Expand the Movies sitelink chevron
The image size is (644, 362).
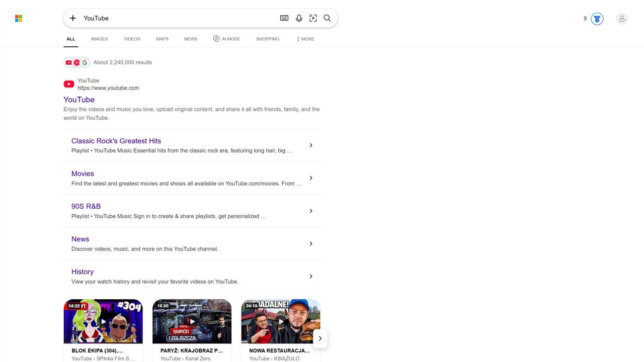(x=311, y=178)
